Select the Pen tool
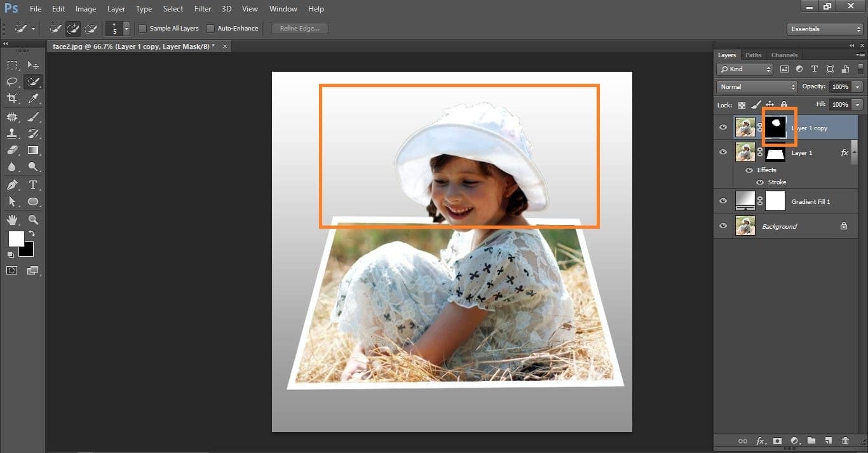The height and width of the screenshot is (453, 868). coord(12,185)
